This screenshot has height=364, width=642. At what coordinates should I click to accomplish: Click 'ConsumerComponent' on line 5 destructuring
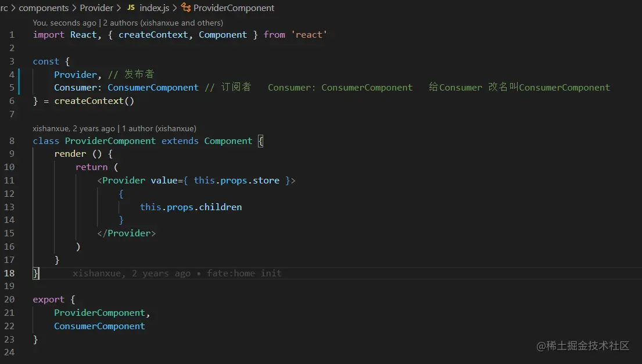click(153, 88)
